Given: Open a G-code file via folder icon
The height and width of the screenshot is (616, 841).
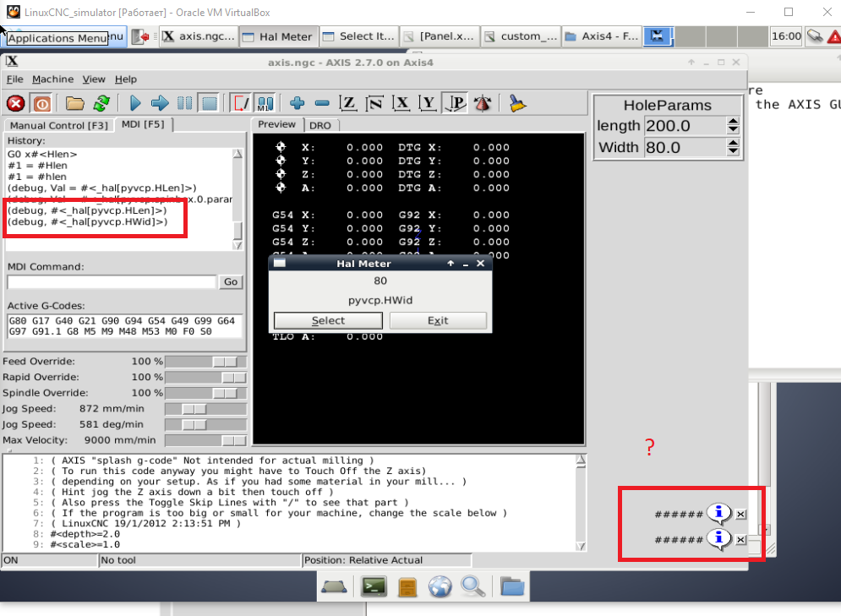Looking at the screenshot, I should (x=75, y=103).
